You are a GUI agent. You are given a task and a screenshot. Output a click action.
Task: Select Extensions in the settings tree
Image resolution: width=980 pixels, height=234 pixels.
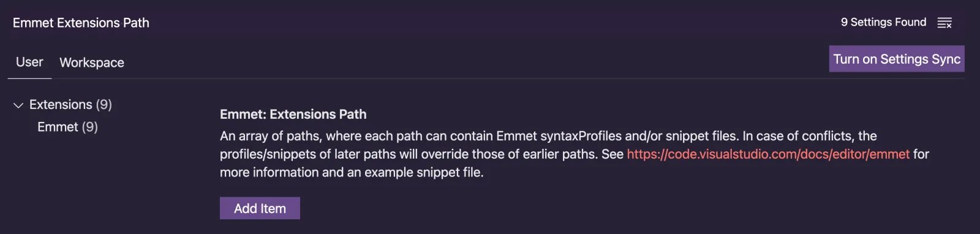pos(61,105)
